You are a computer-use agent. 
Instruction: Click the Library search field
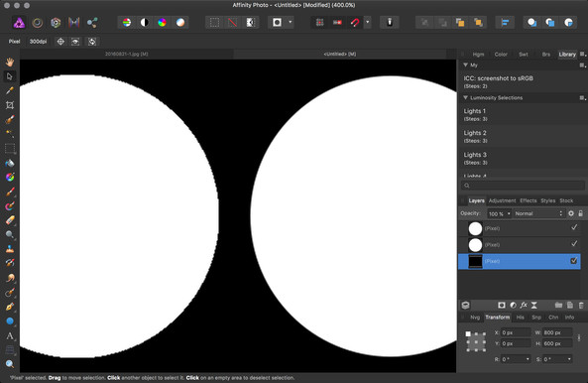tap(523, 186)
